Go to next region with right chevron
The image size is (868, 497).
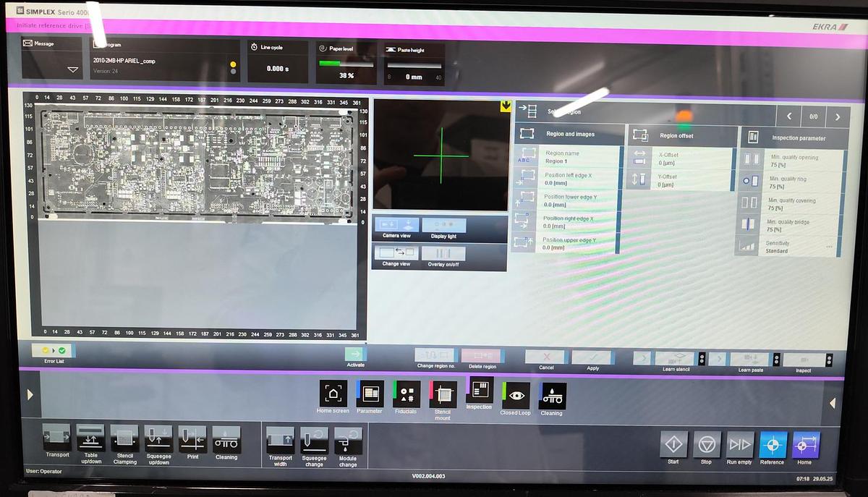[x=838, y=116]
